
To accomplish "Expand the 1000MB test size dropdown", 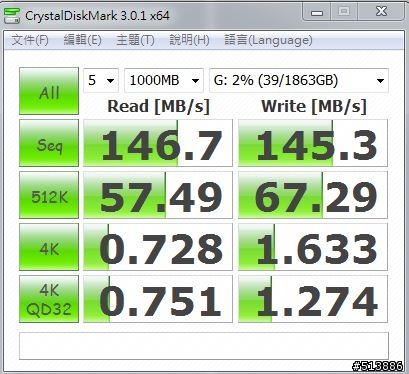I will coord(164,80).
